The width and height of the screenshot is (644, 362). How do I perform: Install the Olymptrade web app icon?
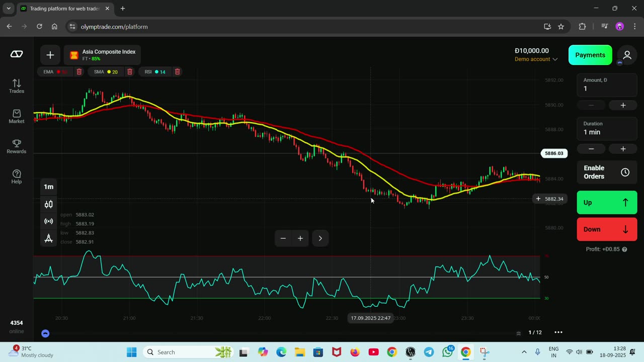coord(547,27)
